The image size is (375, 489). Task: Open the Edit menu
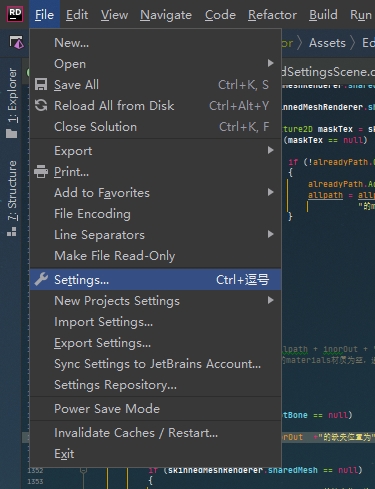tap(77, 15)
